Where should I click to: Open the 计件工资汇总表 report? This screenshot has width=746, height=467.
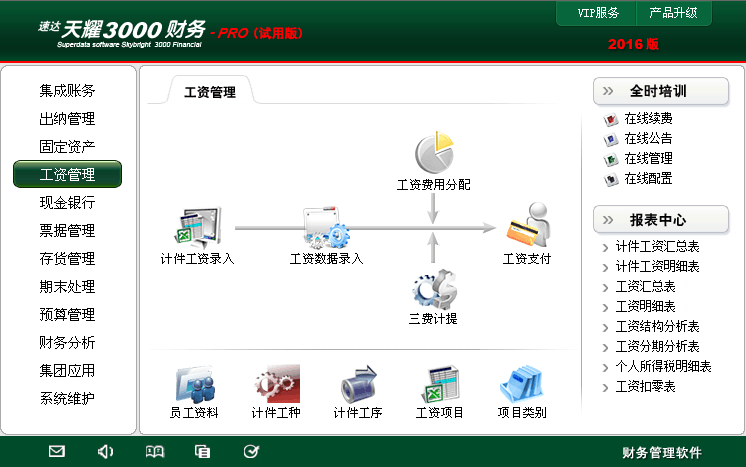[x=658, y=246]
